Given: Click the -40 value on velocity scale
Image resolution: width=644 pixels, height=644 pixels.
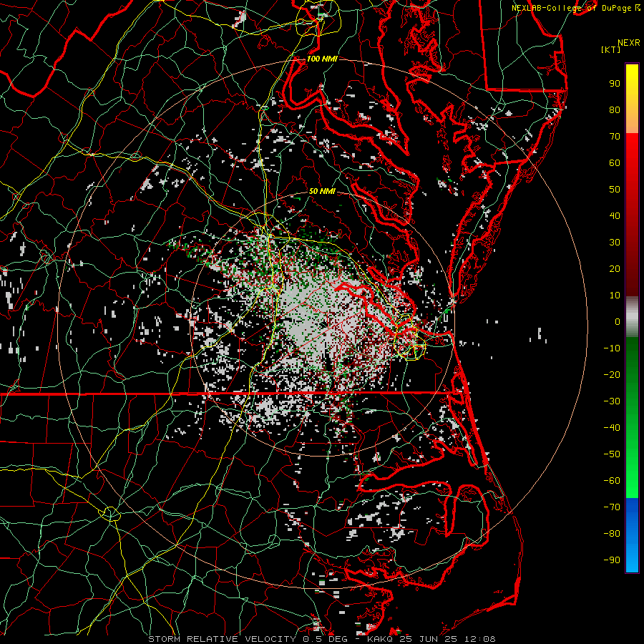Looking at the screenshot, I should pyautogui.click(x=612, y=428).
